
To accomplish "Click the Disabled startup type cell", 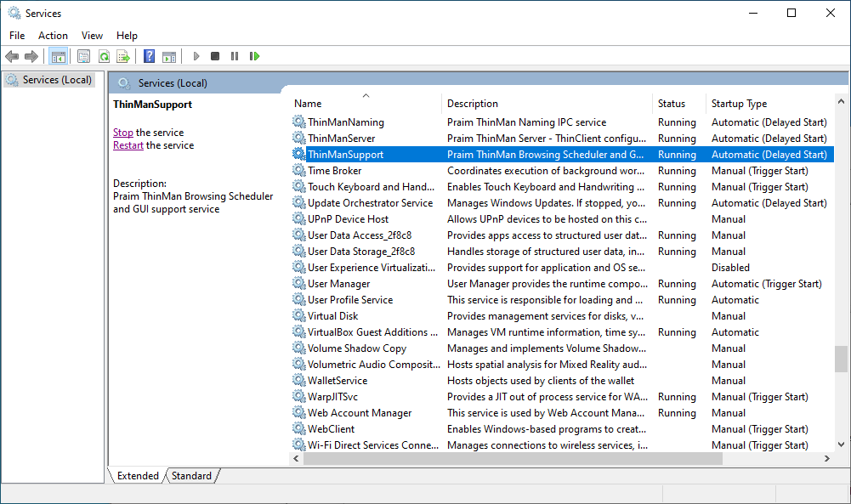I will pos(730,268).
